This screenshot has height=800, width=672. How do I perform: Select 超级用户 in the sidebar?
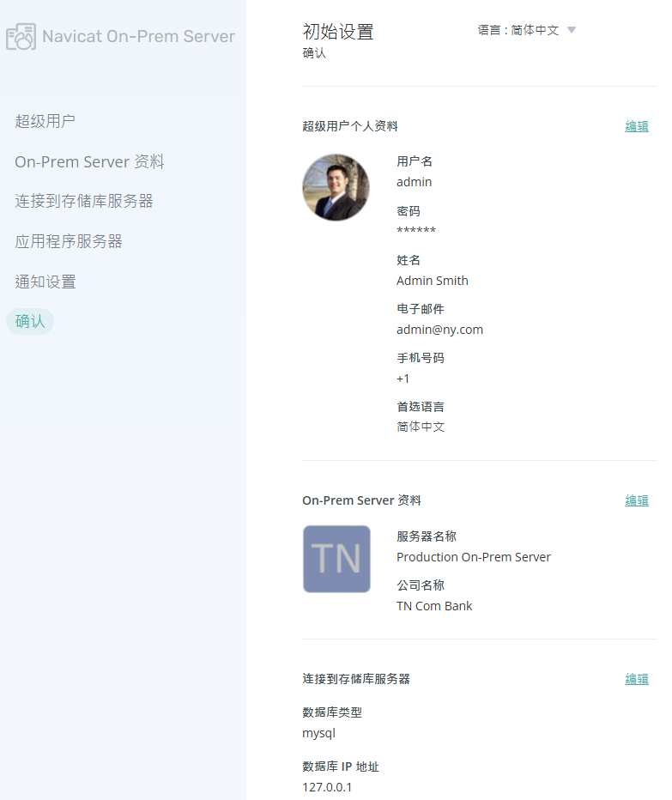[45, 121]
